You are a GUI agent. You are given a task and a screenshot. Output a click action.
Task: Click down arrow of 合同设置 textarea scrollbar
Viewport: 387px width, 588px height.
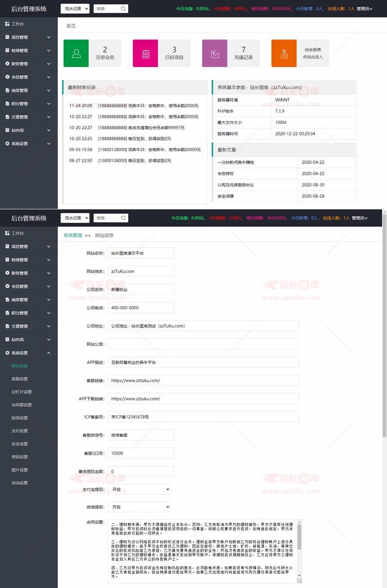pyautogui.click(x=299, y=576)
